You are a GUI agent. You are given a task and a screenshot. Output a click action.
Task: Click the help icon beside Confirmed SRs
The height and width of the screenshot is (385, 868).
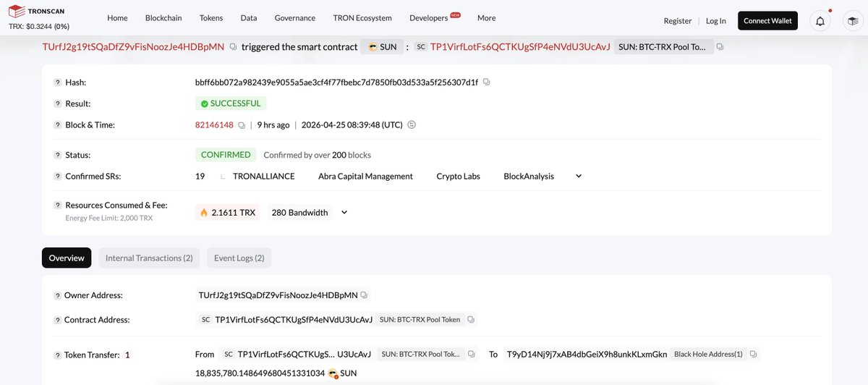coord(57,176)
